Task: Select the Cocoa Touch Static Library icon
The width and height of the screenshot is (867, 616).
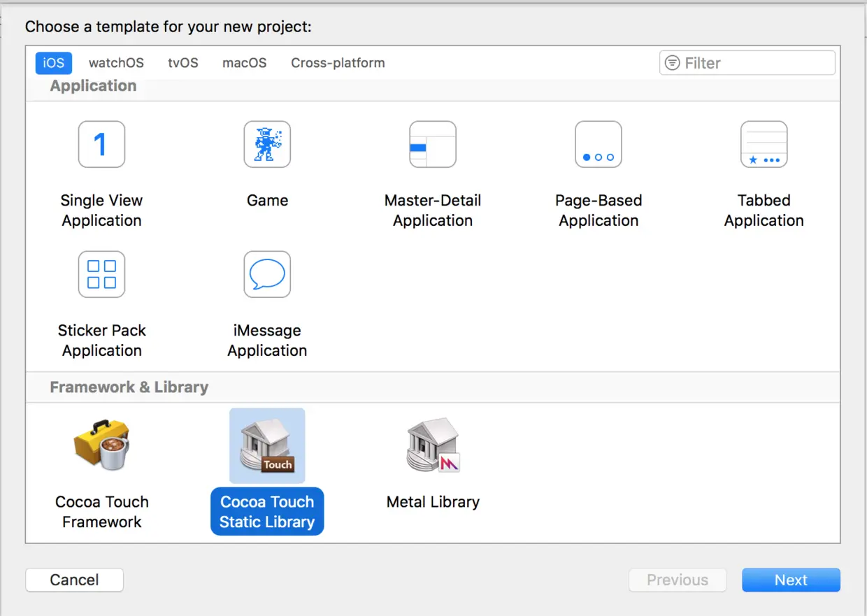Action: click(267, 445)
